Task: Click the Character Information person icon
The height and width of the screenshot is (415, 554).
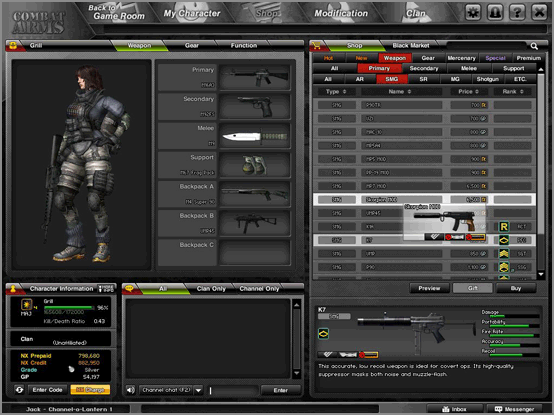Action: point(13,289)
